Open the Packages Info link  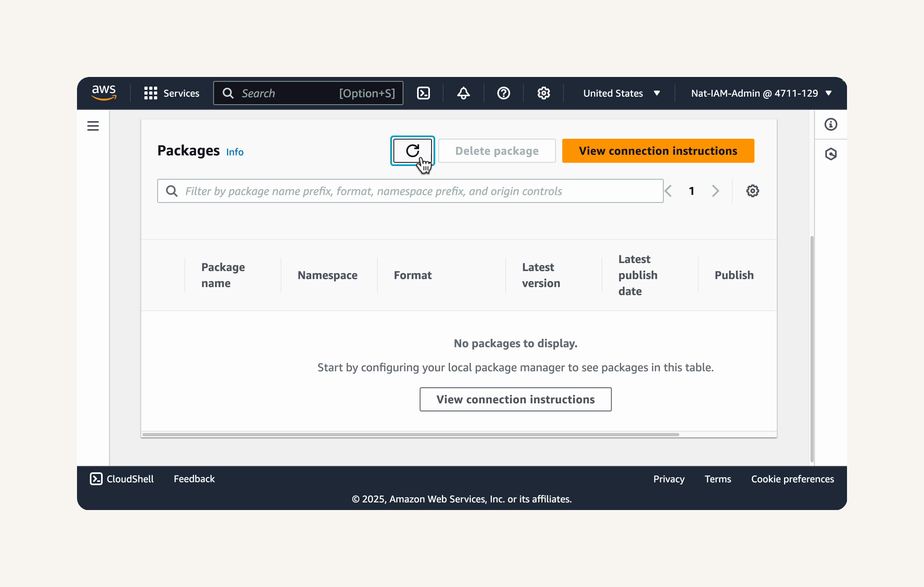pyautogui.click(x=235, y=152)
